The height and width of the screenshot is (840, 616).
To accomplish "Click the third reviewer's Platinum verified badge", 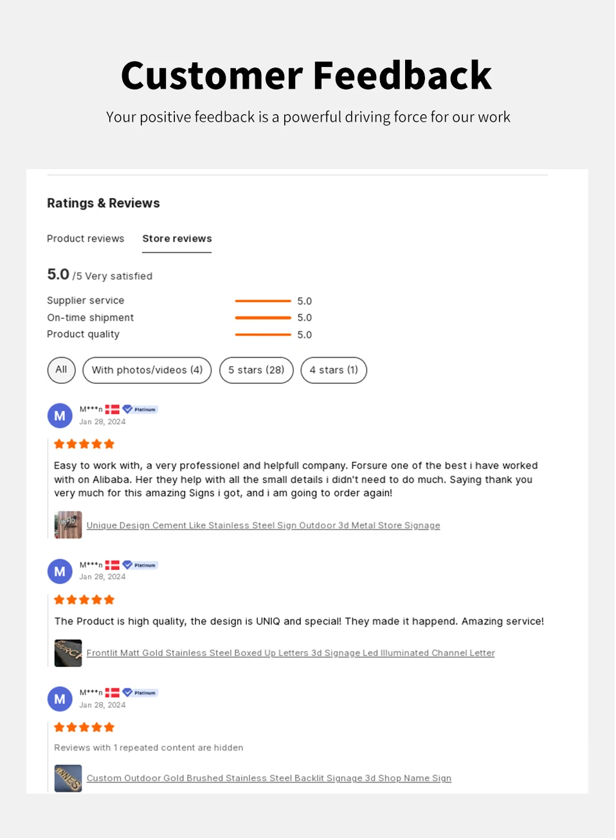I will point(140,693).
